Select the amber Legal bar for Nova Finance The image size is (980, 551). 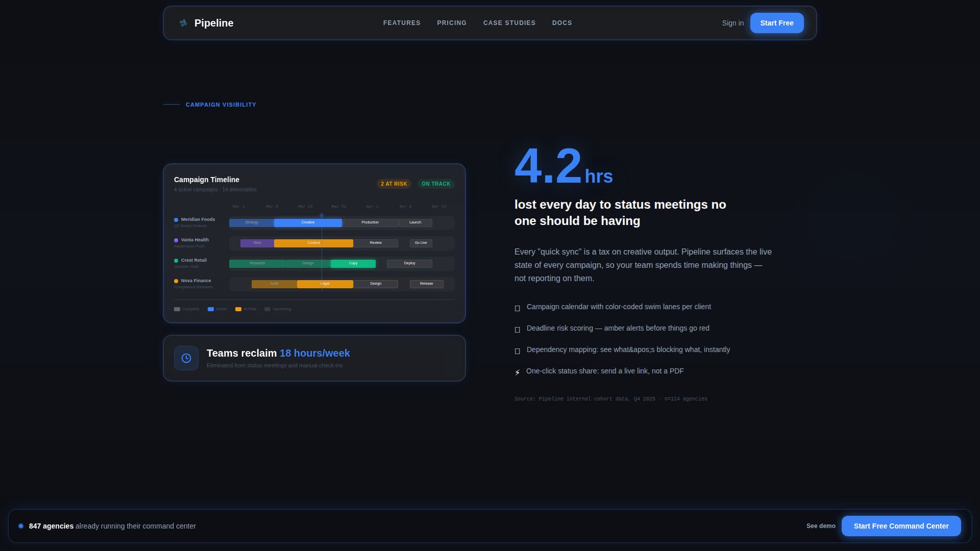[x=325, y=284]
